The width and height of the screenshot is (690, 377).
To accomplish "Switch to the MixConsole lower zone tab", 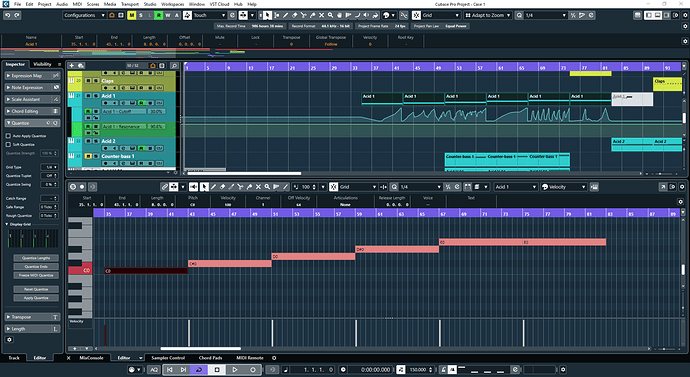I will [91, 358].
